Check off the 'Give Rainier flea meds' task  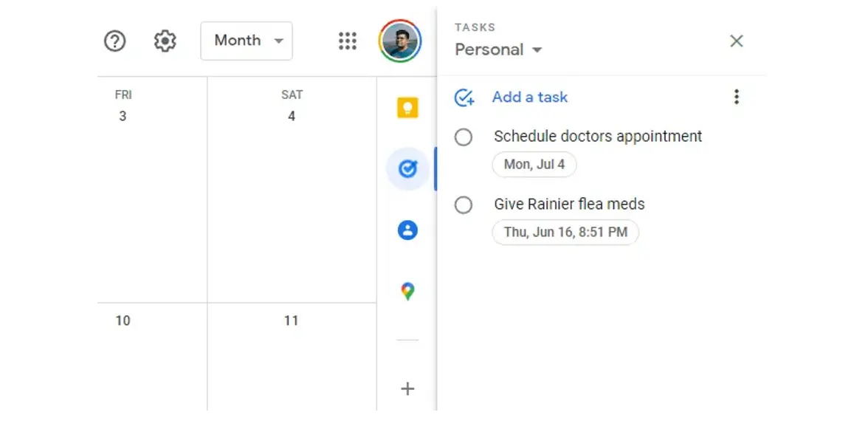464,205
